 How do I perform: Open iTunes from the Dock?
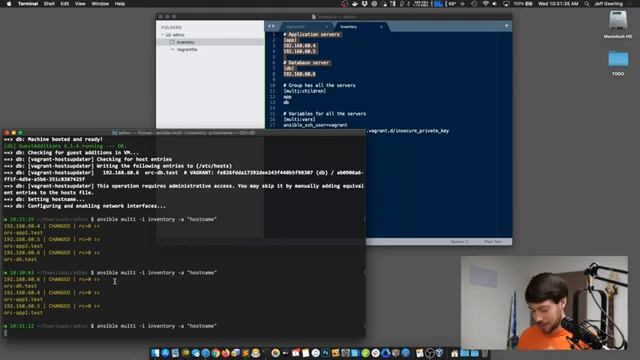(x=316, y=353)
